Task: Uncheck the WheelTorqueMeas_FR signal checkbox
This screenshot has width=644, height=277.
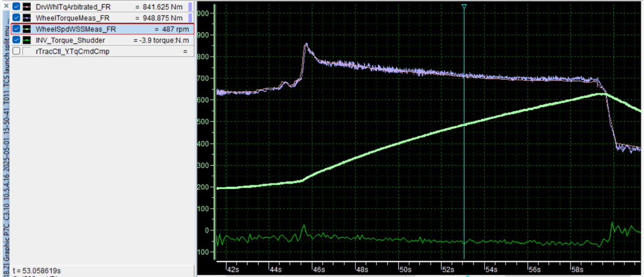Action: point(17,18)
